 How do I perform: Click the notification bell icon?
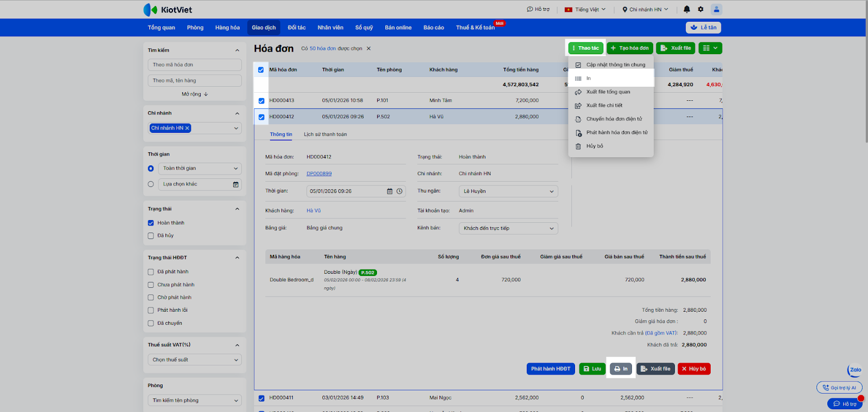coord(687,9)
